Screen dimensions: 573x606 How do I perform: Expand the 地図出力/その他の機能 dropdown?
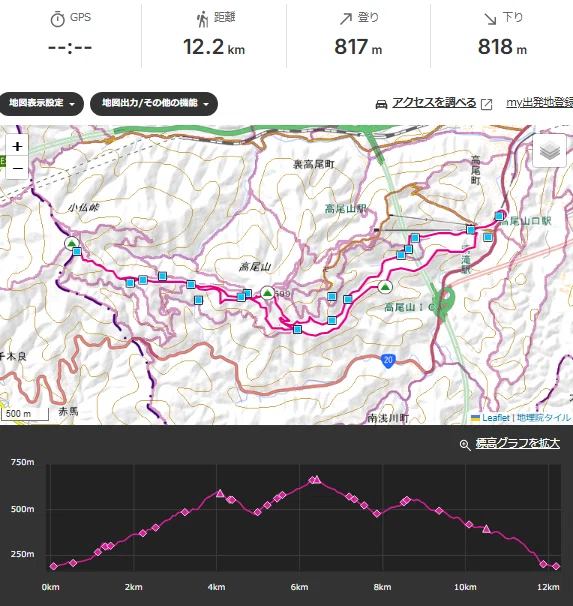[x=154, y=104]
